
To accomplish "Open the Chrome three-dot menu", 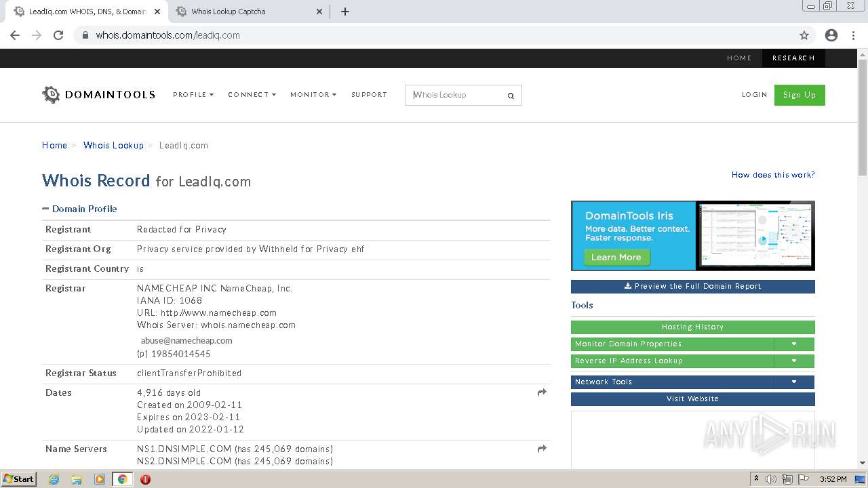I will click(x=853, y=35).
